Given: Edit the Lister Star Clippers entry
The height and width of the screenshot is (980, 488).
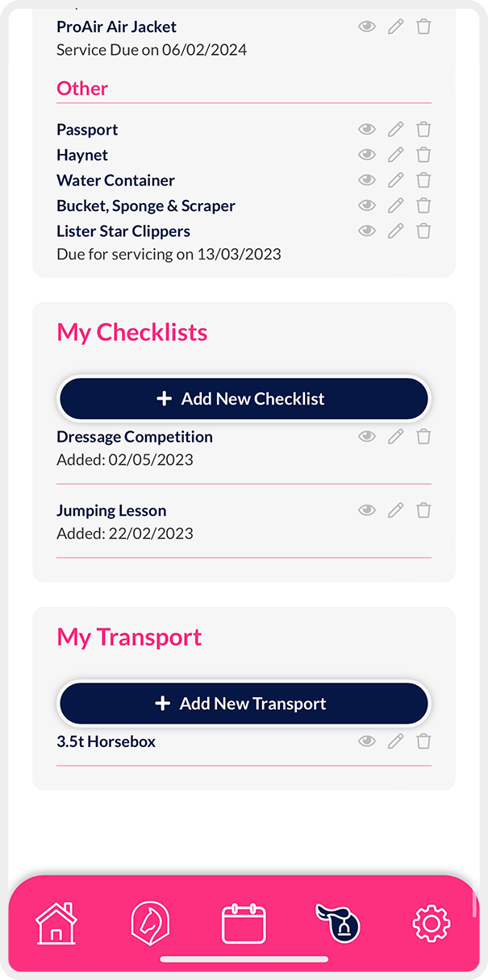Looking at the screenshot, I should pyautogui.click(x=395, y=231).
